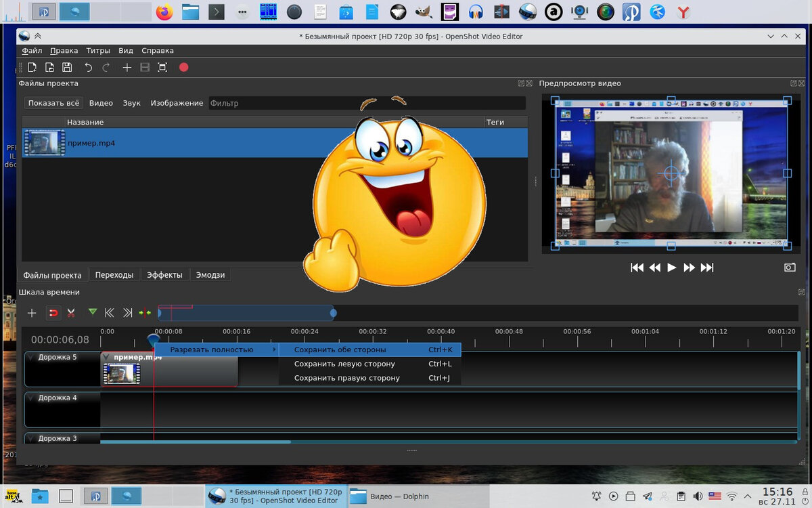Open GIMP from the top panel
812x508 pixels.
424,12
